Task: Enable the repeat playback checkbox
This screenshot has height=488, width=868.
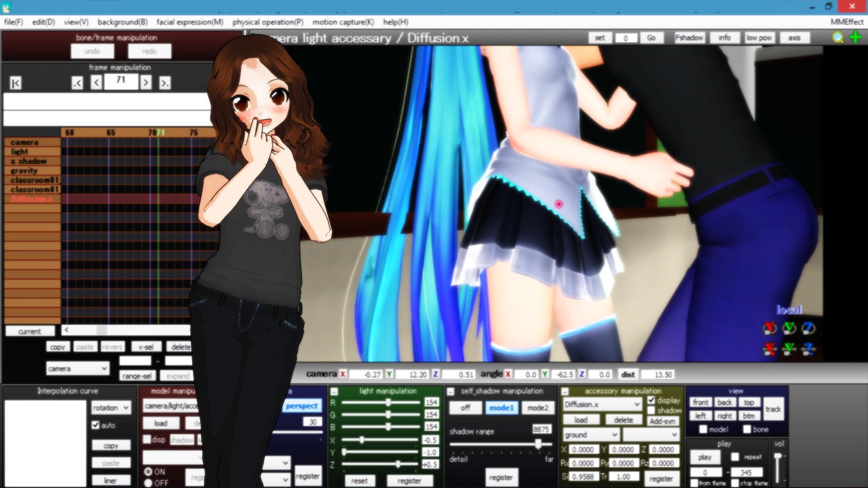Action: click(735, 457)
